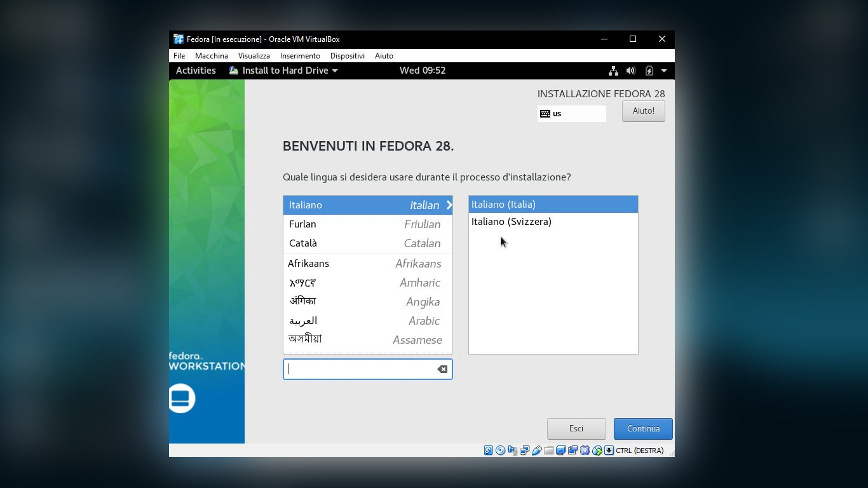The width and height of the screenshot is (868, 488).
Task: Click the volume icon in the Fedora top bar
Action: [x=630, y=71]
